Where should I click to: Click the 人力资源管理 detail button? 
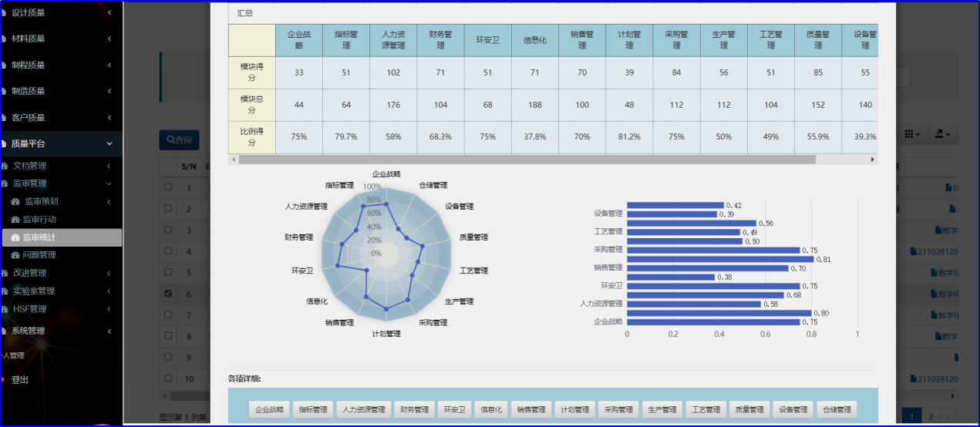point(363,410)
